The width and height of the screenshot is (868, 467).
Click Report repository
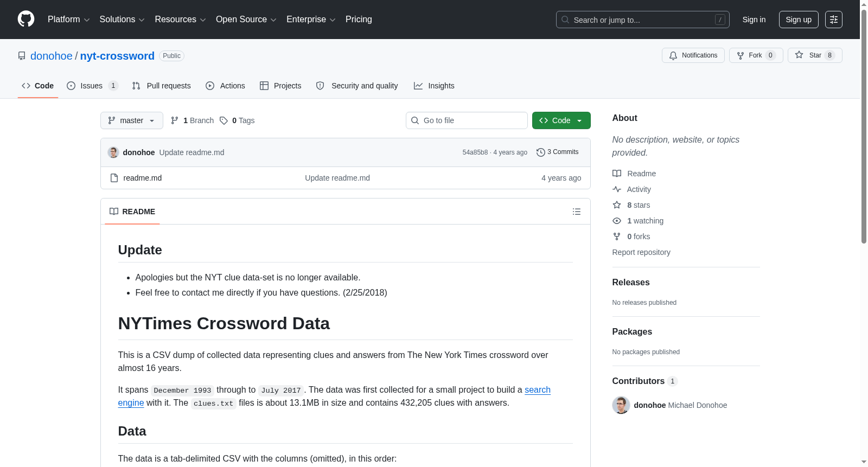[641, 252]
